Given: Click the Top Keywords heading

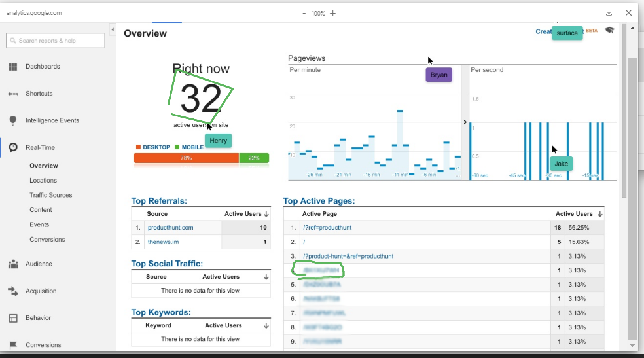Looking at the screenshot, I should point(161,312).
